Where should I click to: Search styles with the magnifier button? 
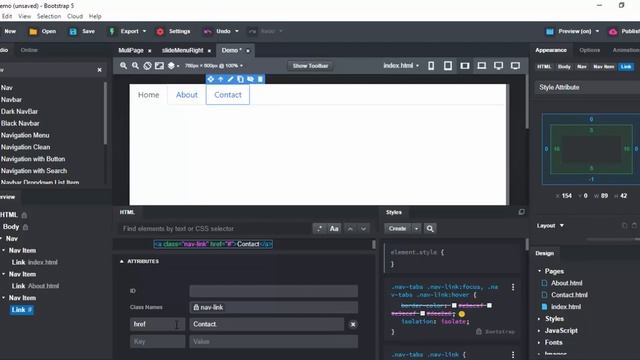pos(430,229)
